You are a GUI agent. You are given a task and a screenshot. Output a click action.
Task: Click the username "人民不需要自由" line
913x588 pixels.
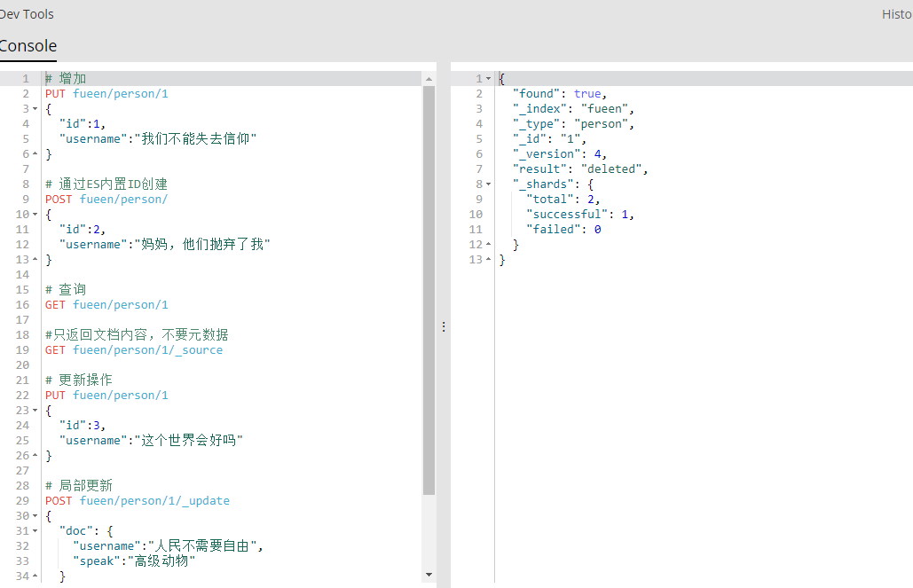pyautogui.click(x=169, y=546)
